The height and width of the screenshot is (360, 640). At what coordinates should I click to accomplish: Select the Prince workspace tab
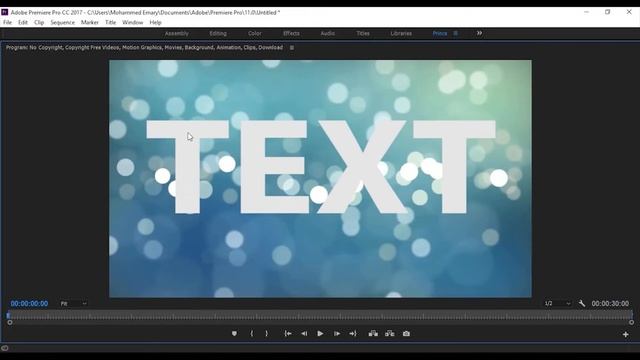coord(440,33)
